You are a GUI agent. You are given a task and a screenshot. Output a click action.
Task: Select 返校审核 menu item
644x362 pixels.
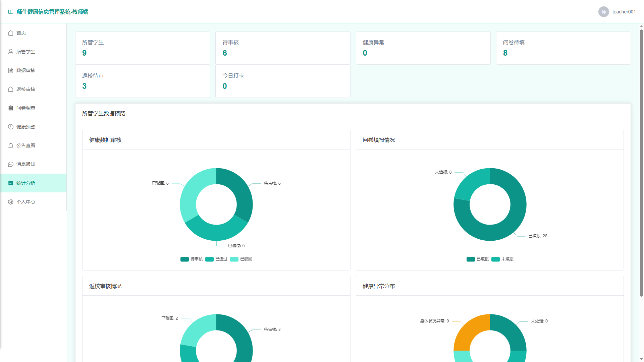33,89
